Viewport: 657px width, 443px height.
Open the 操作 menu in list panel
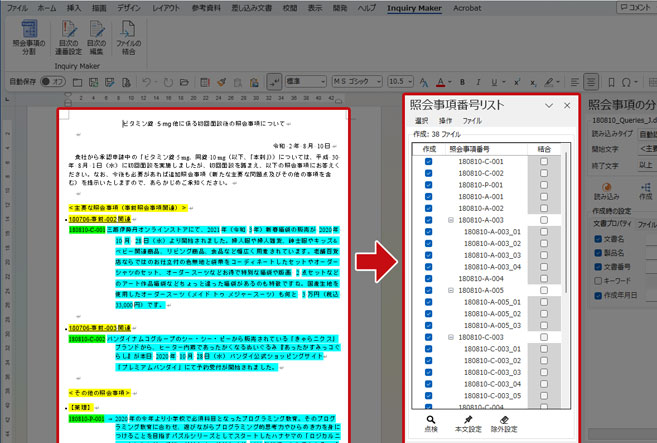[x=446, y=120]
